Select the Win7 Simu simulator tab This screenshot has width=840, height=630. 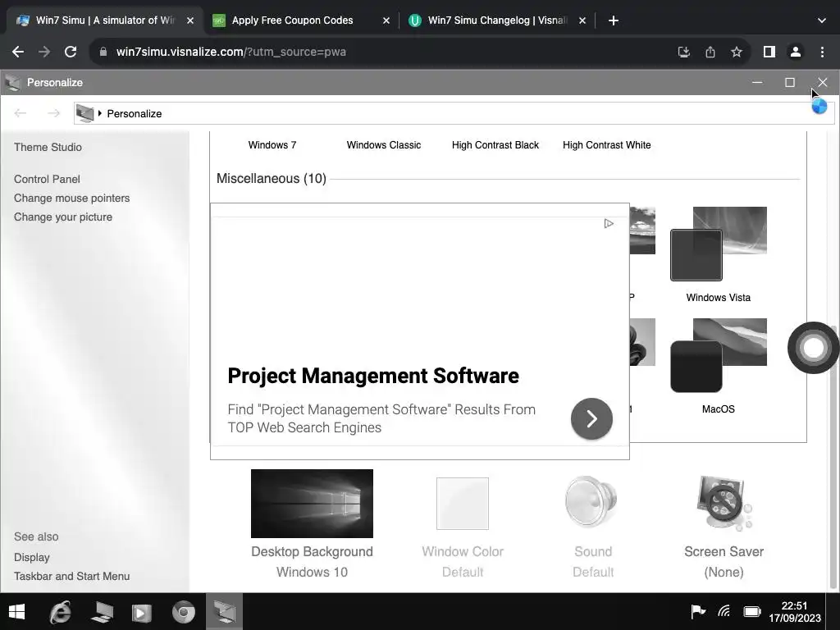(105, 21)
